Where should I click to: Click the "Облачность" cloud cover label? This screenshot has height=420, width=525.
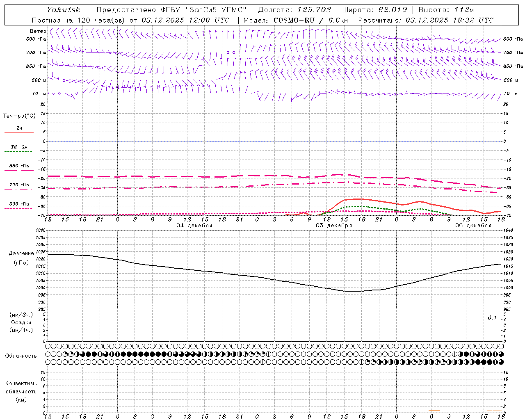click(21, 356)
